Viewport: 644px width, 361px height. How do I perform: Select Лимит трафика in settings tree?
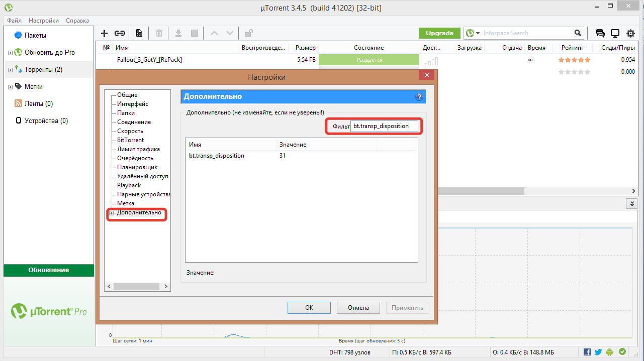click(138, 149)
